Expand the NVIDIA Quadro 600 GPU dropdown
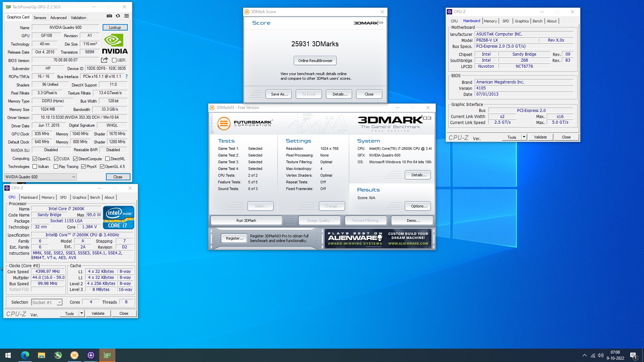This screenshot has height=362, width=644. (40, 177)
